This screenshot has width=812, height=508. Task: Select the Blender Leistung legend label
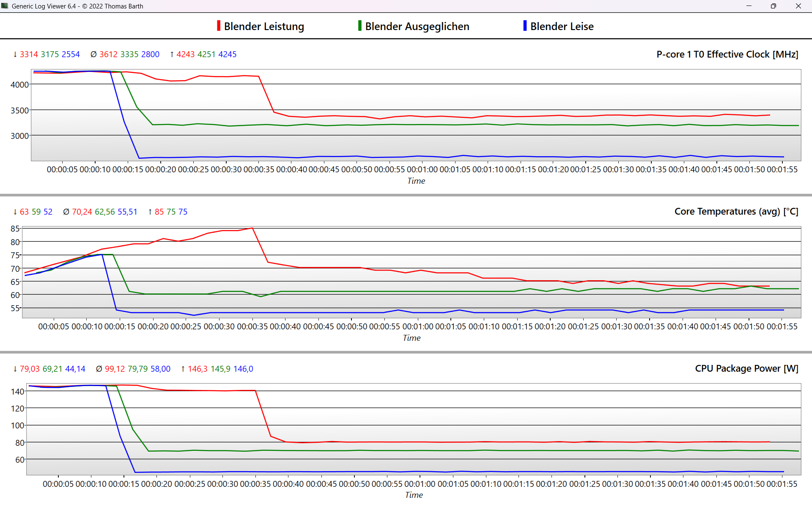[x=264, y=26]
